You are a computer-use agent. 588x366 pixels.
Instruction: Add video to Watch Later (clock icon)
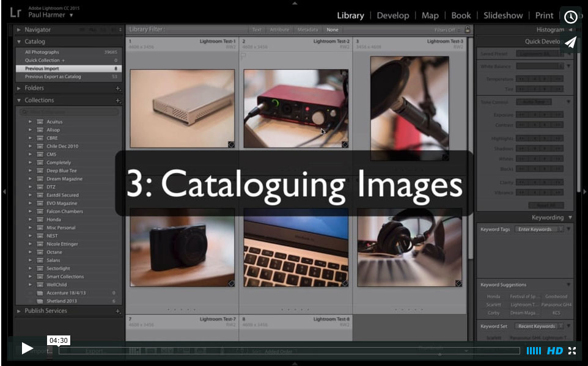click(x=570, y=17)
